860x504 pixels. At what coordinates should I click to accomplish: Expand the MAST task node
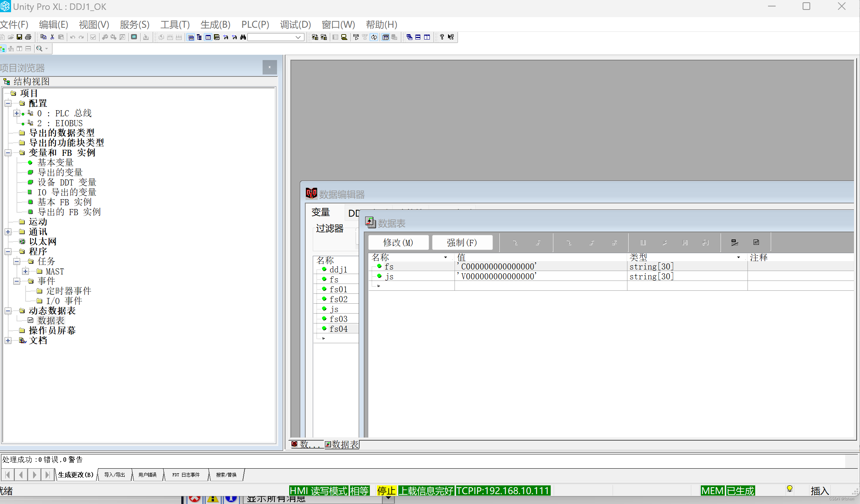[25, 271]
